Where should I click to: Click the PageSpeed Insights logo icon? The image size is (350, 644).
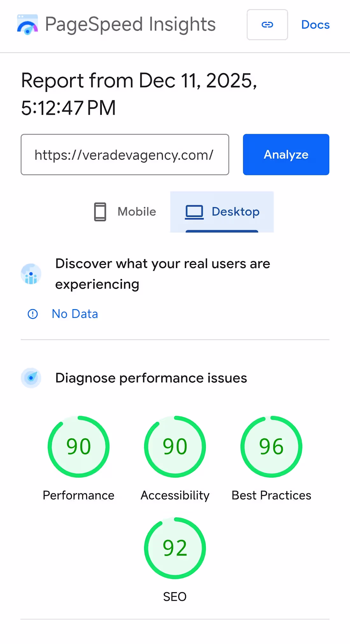click(27, 24)
